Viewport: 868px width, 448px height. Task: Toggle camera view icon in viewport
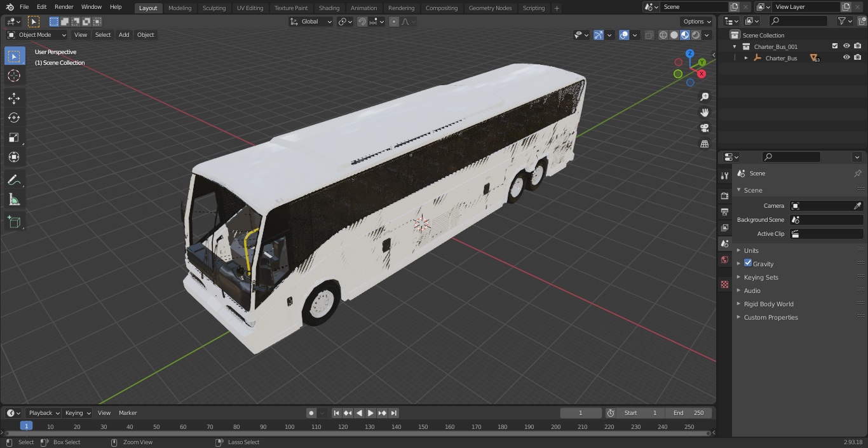click(x=705, y=128)
